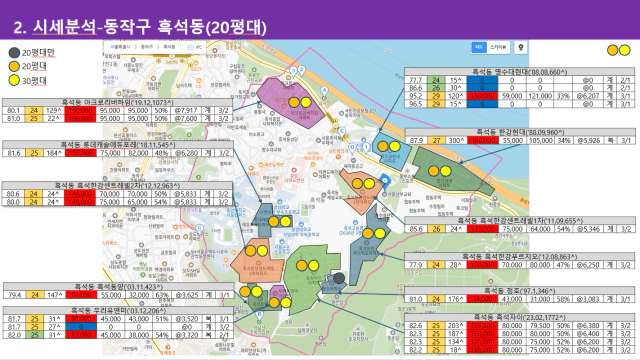Click map marker E on the road
Viewport: 640px width, 360px height.
click(342, 132)
